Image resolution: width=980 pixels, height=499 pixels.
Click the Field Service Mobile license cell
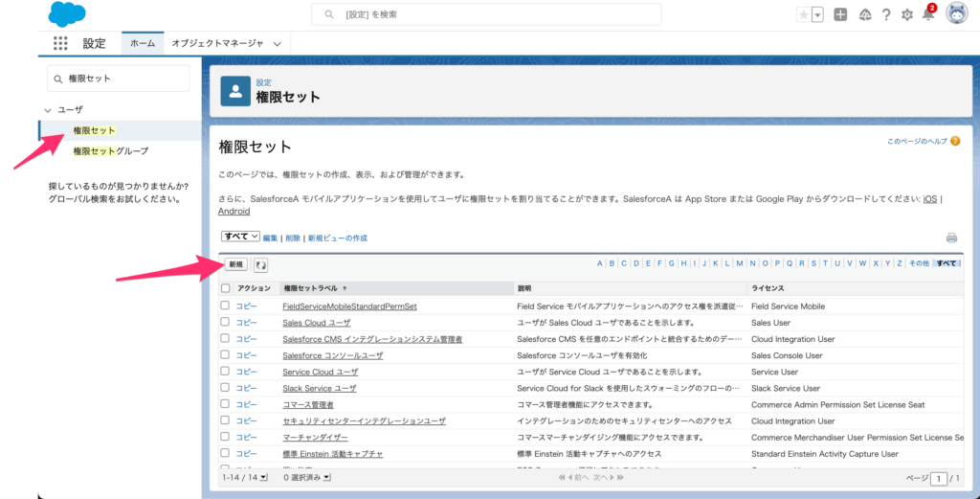788,306
